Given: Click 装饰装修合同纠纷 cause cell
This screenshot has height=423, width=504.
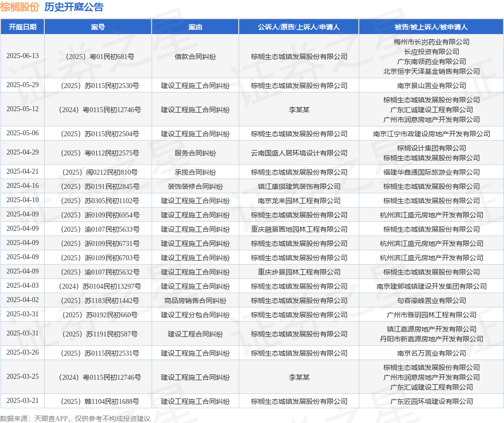Looking at the screenshot, I should [x=195, y=186].
